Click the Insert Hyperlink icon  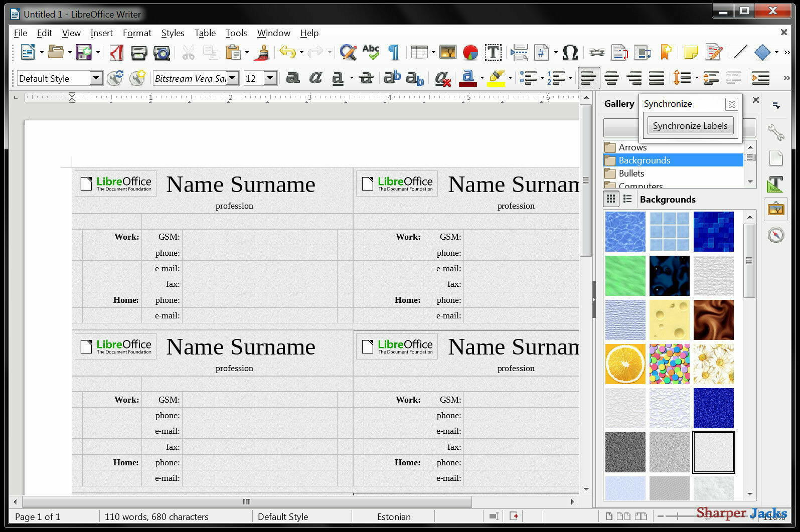click(596, 52)
